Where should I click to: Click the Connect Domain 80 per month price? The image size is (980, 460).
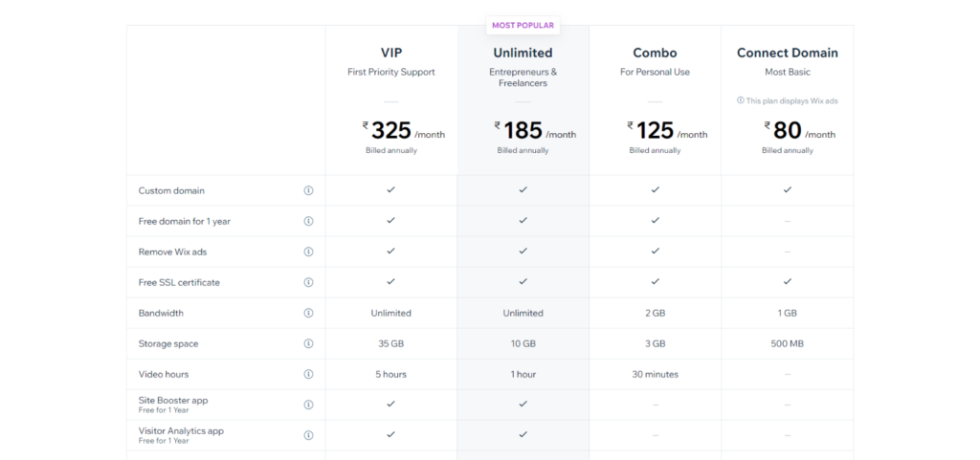point(799,130)
